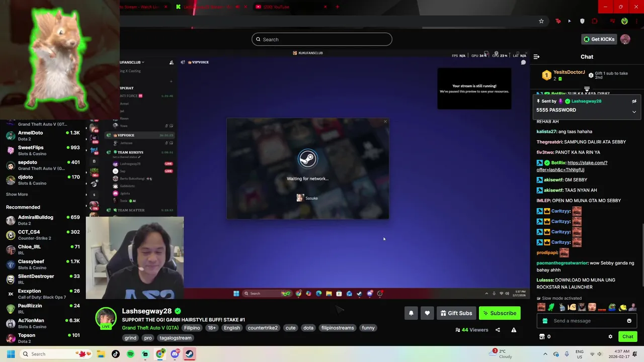Screen dimensions: 644x362
Task: Open the ENG US language switcher
Action: 580,354
